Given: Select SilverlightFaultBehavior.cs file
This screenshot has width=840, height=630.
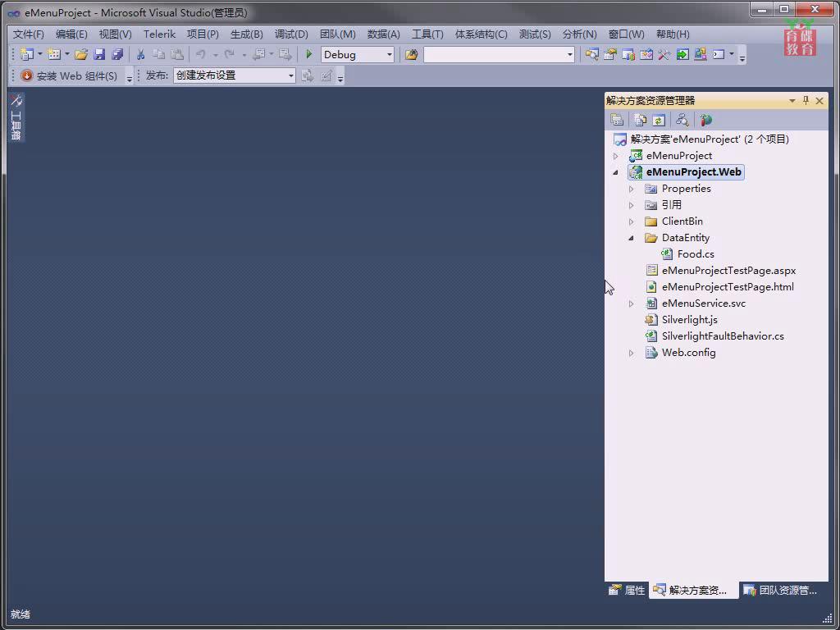Looking at the screenshot, I should 723,336.
